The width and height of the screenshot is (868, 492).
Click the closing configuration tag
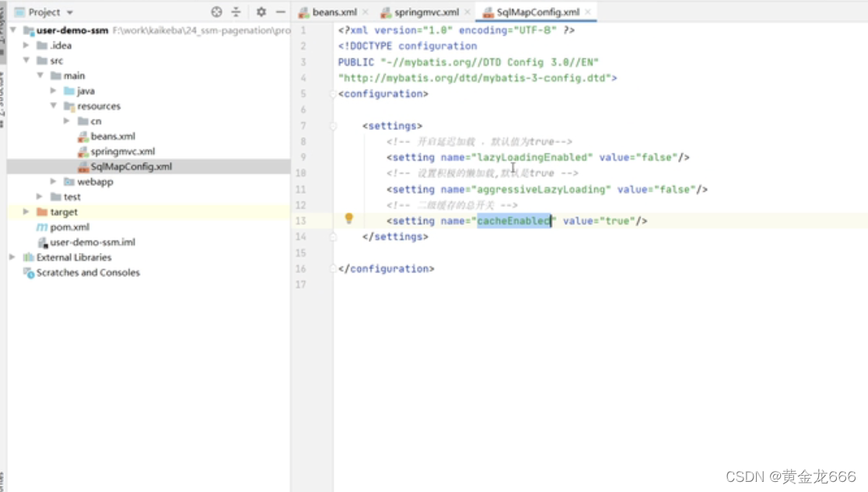click(x=387, y=269)
